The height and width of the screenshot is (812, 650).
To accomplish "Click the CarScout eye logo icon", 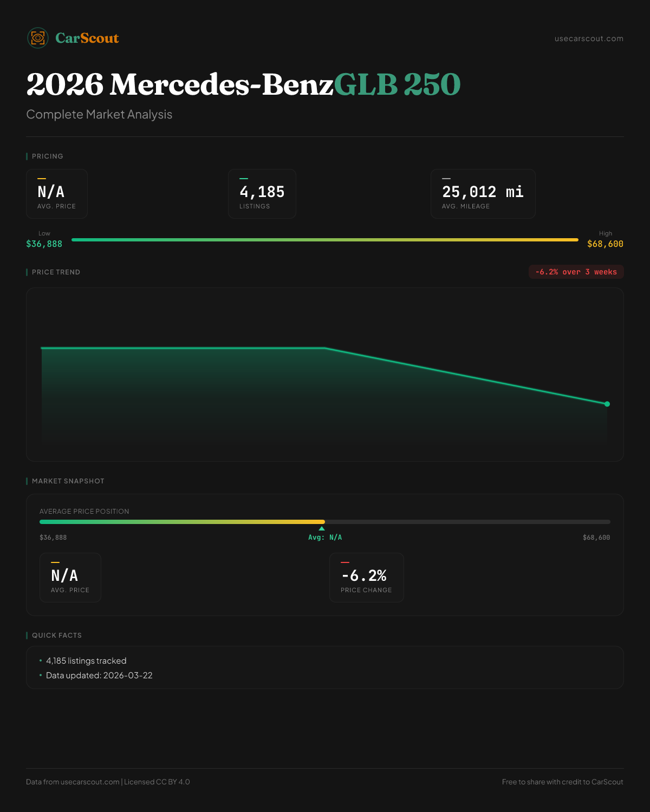I will (x=38, y=38).
